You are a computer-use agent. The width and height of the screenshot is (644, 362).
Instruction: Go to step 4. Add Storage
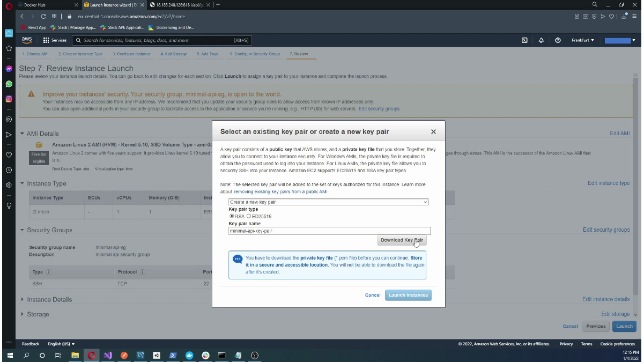[174, 54]
